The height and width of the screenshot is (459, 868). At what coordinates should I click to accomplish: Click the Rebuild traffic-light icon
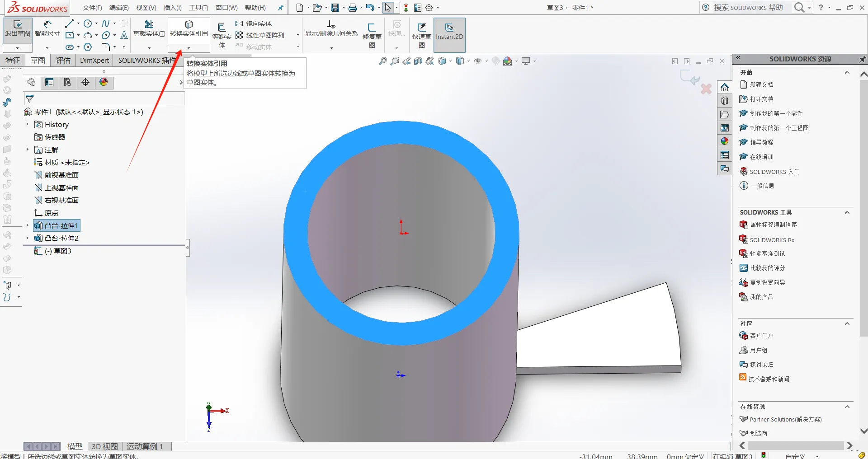pyautogui.click(x=406, y=8)
